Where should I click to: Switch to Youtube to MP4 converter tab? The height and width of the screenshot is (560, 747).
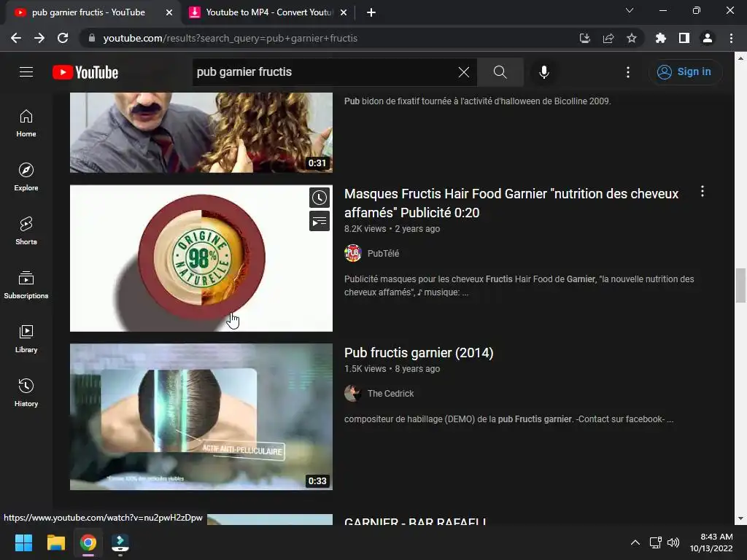pos(269,12)
